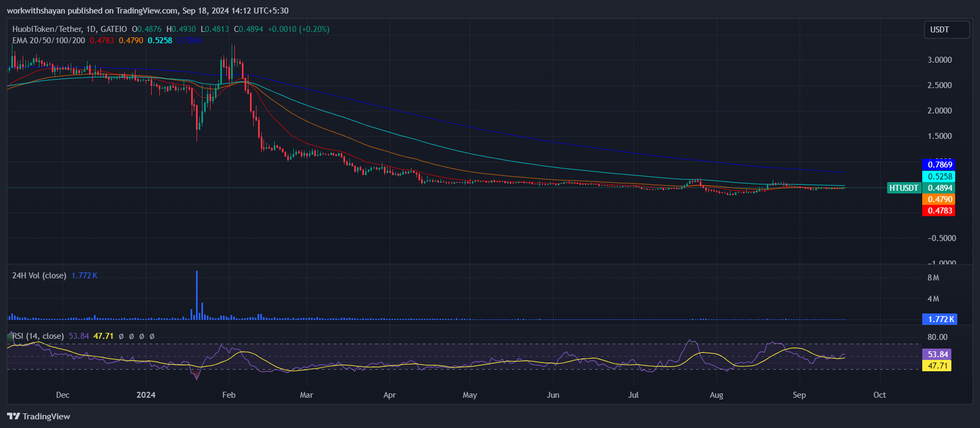Click the orange 0.4790 price-axis label
Image resolution: width=980 pixels, height=428 pixels.
[939, 199]
